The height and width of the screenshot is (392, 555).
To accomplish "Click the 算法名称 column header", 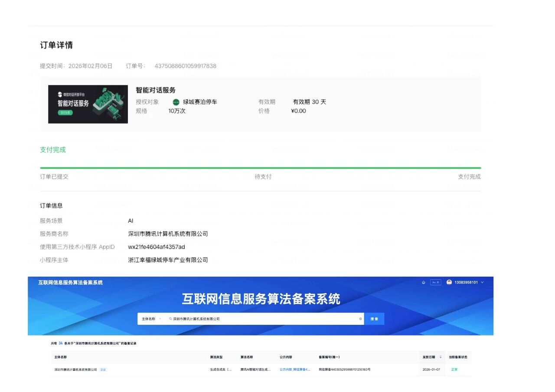I will coord(247,357).
